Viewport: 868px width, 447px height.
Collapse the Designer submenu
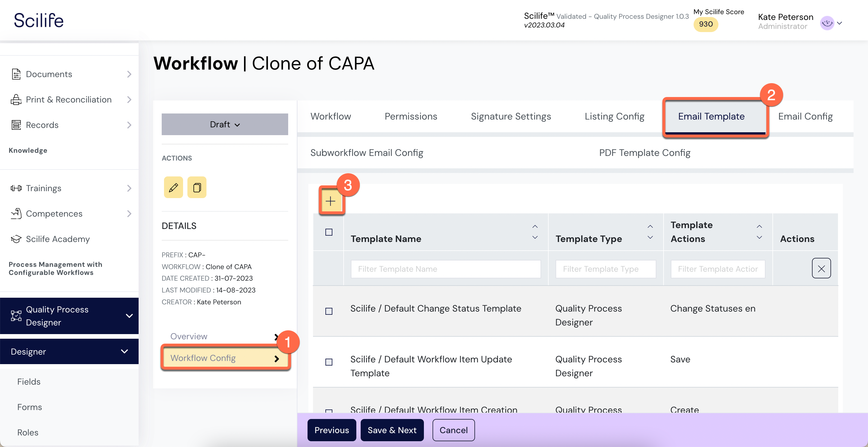pyautogui.click(x=124, y=351)
